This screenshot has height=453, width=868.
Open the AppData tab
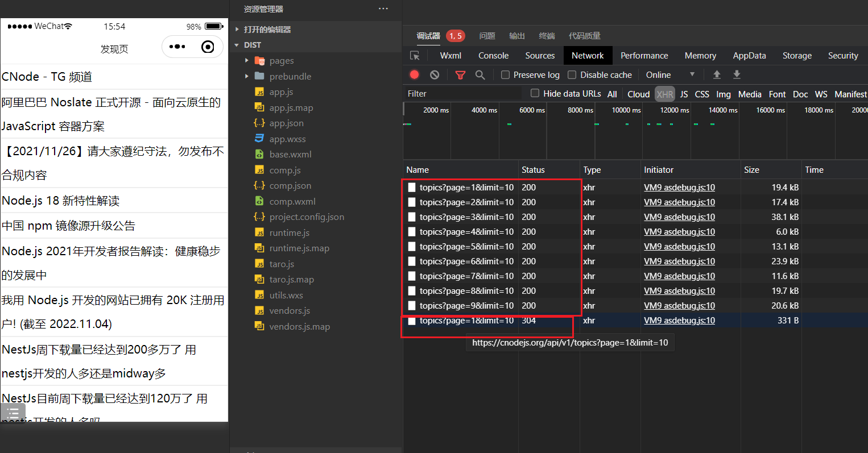tap(749, 56)
